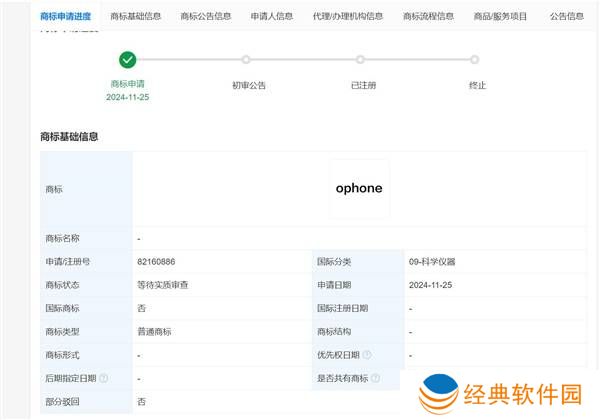The height and width of the screenshot is (420, 600).
Task: Select the 商标申请进度 tab
Action: click(x=66, y=16)
